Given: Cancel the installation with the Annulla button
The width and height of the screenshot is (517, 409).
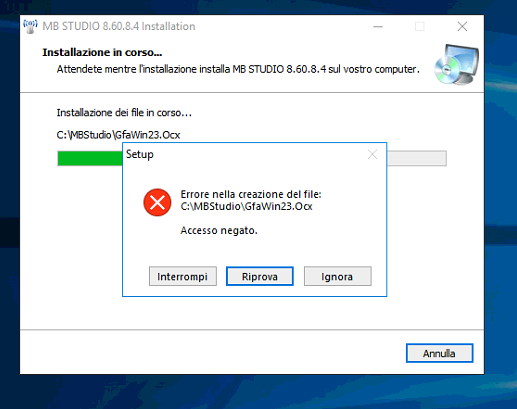Looking at the screenshot, I should pyautogui.click(x=439, y=353).
